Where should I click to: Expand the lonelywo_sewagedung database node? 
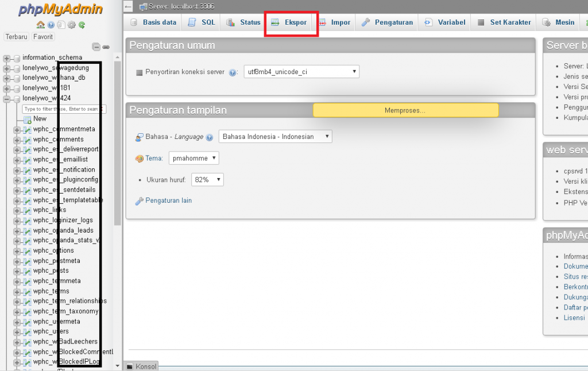[6, 67]
